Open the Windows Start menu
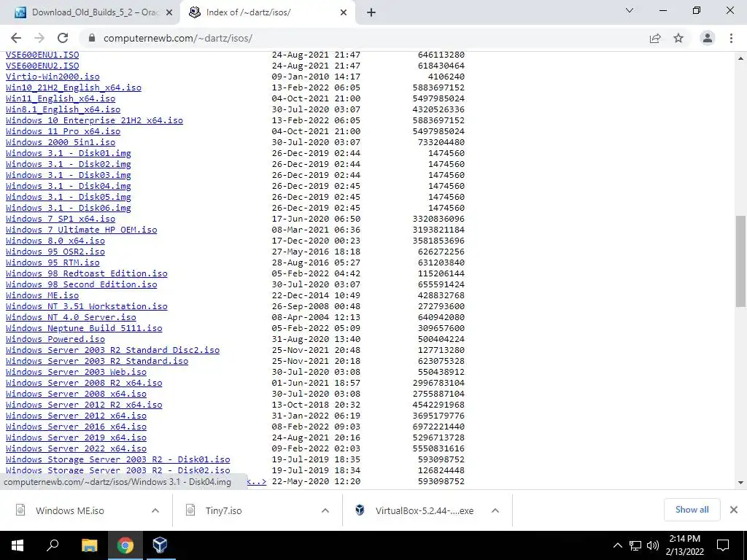Image resolution: width=747 pixels, height=560 pixels. point(18,545)
